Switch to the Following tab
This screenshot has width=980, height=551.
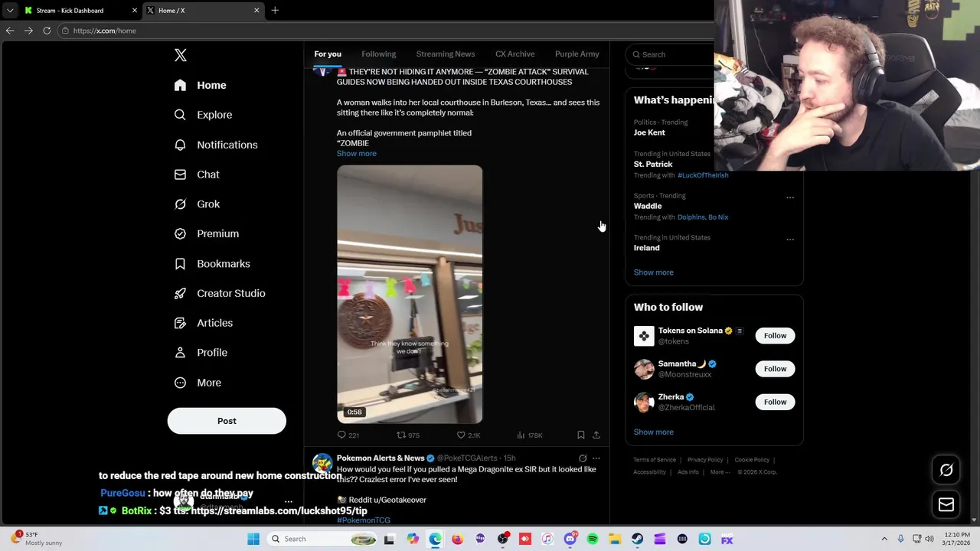coord(378,54)
